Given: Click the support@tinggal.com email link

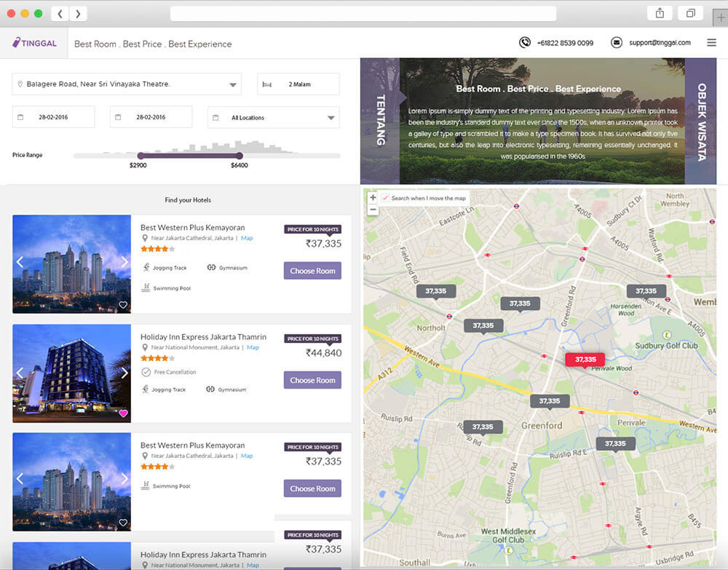Looking at the screenshot, I should coord(660,43).
